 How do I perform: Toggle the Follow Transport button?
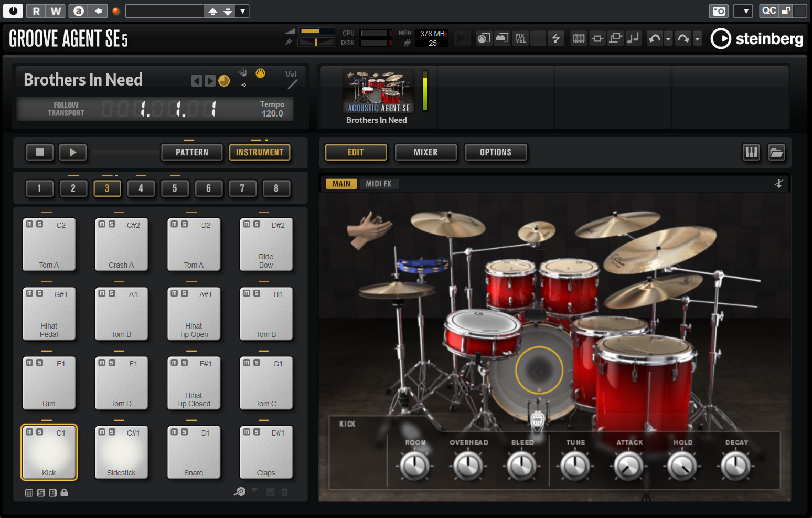point(66,109)
